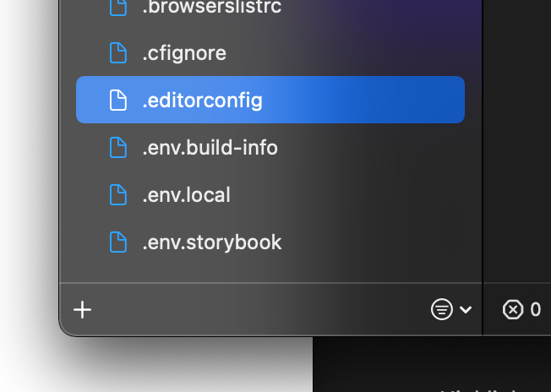Click the plus icon to add a file
The width and height of the screenshot is (551, 392).
(82, 310)
